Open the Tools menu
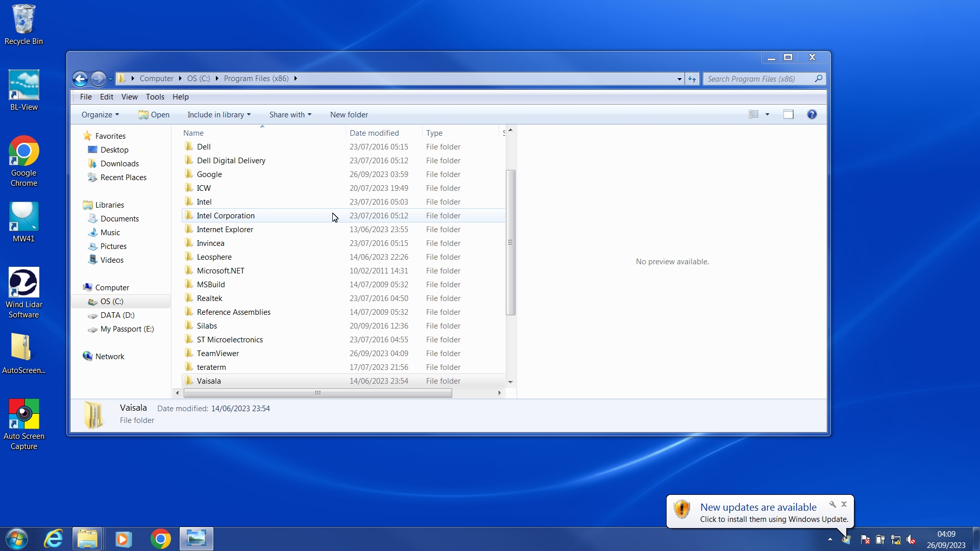Viewport: 980px width, 551px height. pos(155,97)
